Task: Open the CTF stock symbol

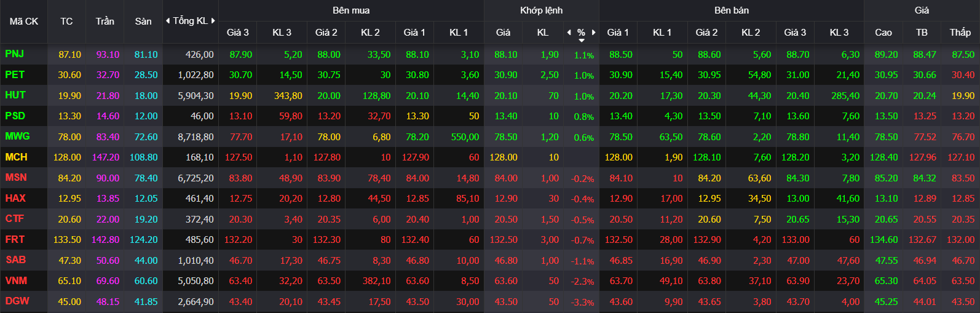Action: point(15,219)
